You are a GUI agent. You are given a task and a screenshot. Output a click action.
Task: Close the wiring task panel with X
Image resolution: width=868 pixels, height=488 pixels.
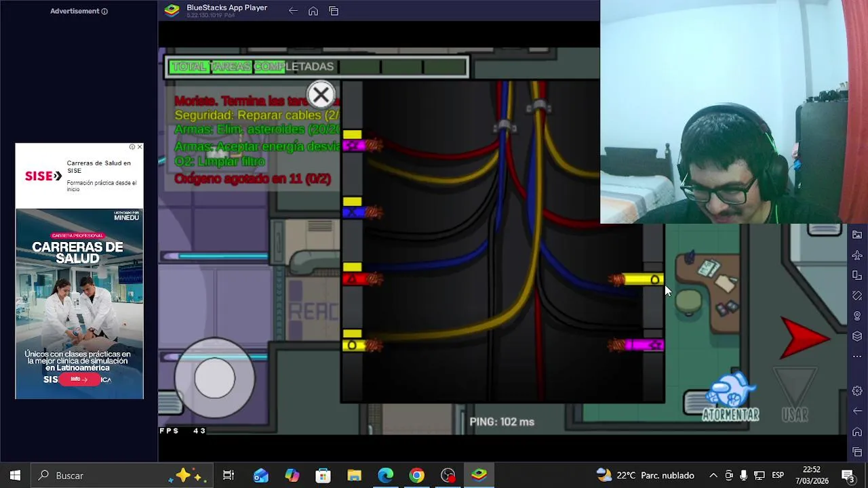(321, 96)
